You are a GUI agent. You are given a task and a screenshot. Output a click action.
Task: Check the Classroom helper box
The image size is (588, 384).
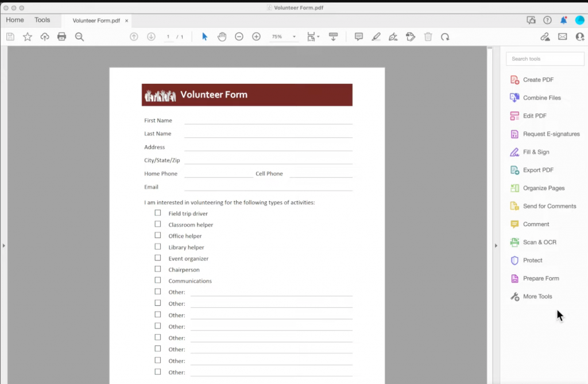click(x=158, y=224)
